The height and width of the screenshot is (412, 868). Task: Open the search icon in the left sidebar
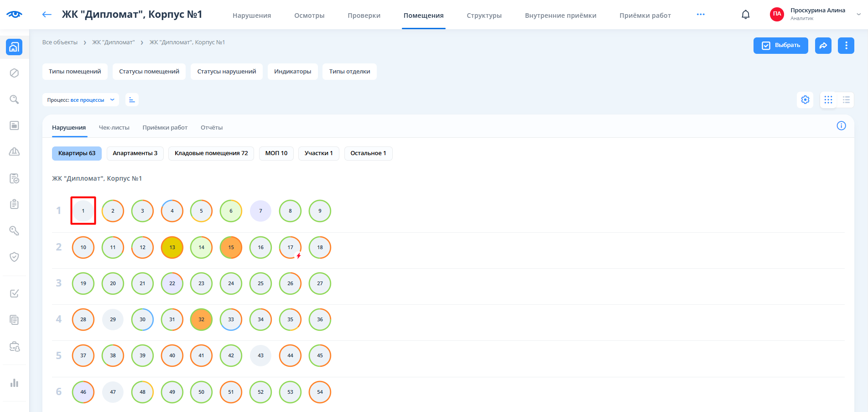coord(14,99)
